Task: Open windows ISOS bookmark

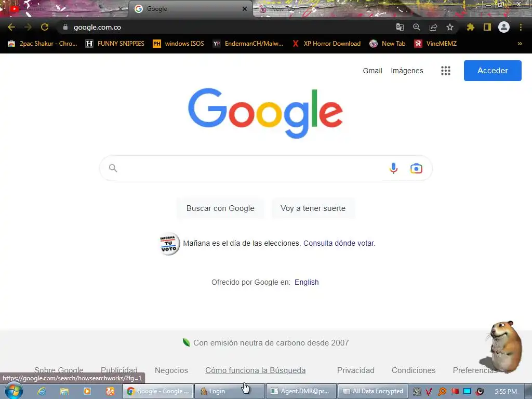Action: pyautogui.click(x=179, y=44)
